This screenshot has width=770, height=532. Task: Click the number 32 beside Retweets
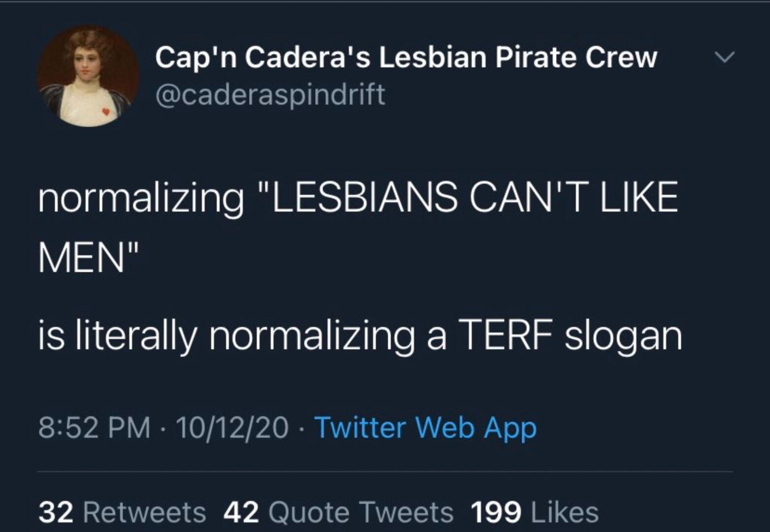tap(56, 512)
